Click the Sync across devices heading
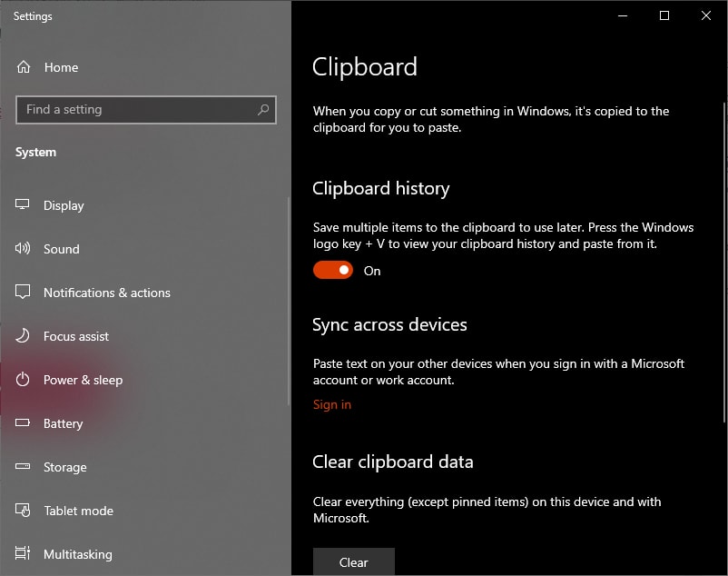728x576 pixels. [x=389, y=324]
